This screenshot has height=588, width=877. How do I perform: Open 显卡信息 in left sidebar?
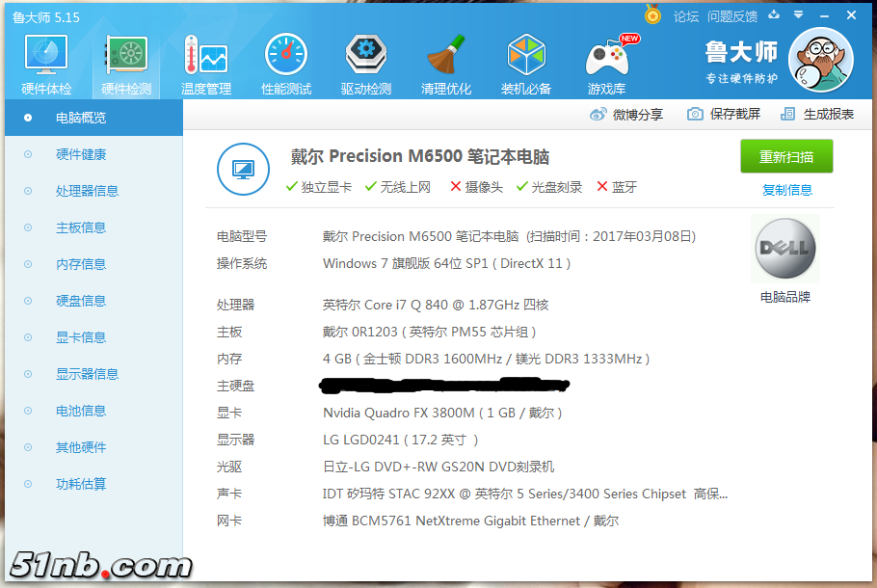click(81, 337)
